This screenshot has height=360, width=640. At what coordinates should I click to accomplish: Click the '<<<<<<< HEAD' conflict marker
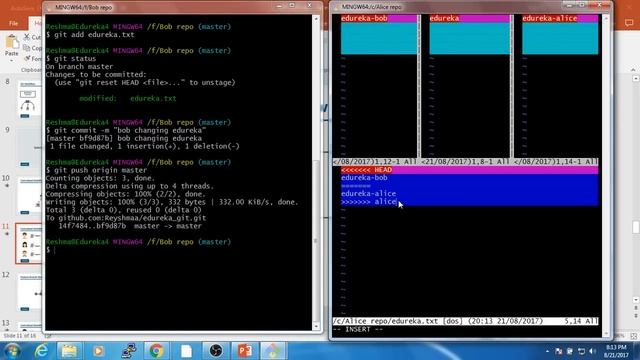[366, 170]
